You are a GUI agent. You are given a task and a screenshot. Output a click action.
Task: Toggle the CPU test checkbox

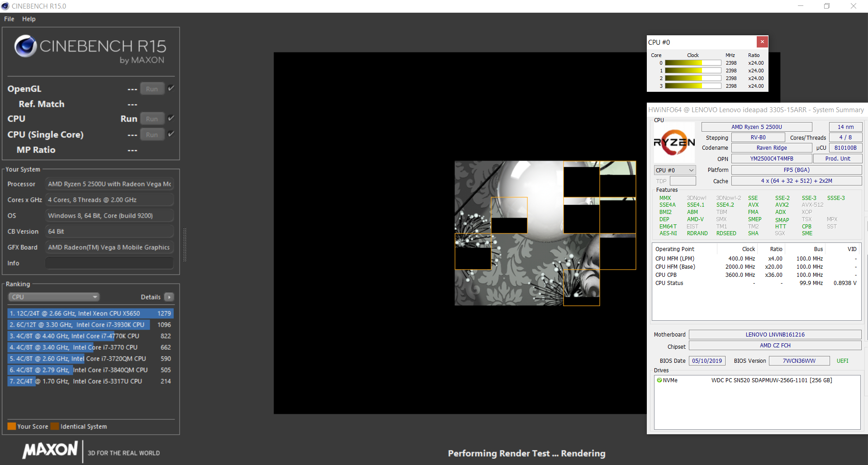(x=171, y=118)
